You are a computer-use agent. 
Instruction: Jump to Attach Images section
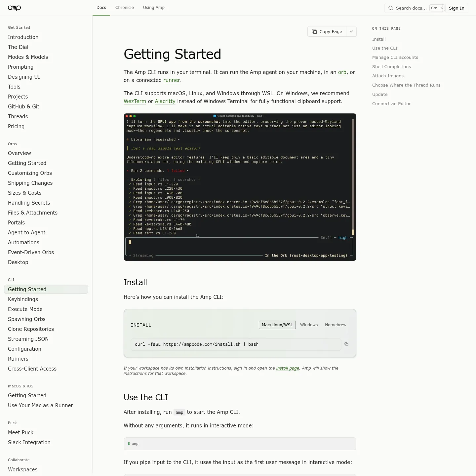pyautogui.click(x=388, y=76)
